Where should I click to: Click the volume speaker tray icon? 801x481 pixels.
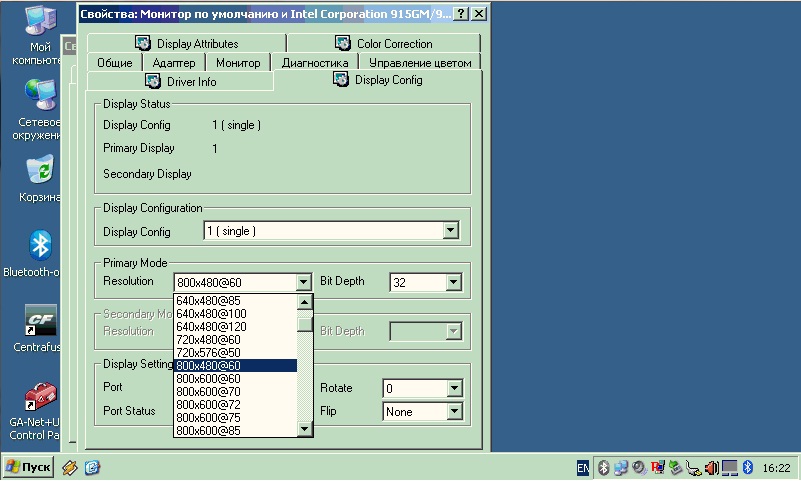pyautogui.click(x=711, y=468)
